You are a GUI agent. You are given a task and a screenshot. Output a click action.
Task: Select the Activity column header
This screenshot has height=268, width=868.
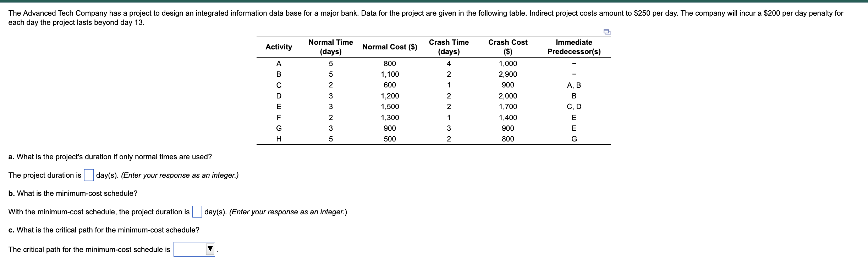click(279, 47)
